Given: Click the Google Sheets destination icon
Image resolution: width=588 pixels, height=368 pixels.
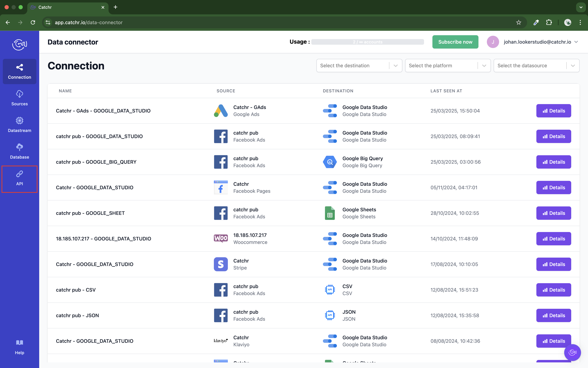Looking at the screenshot, I should [330, 213].
